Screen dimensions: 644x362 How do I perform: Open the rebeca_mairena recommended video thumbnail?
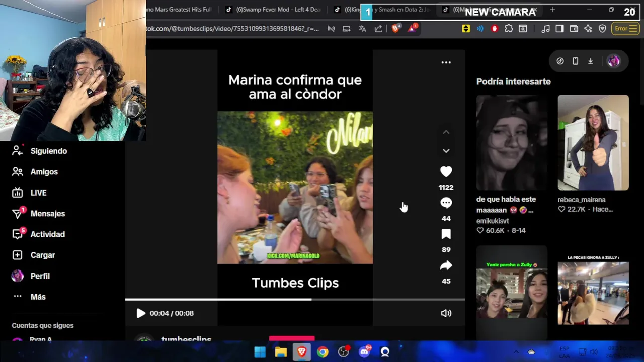coord(593,142)
